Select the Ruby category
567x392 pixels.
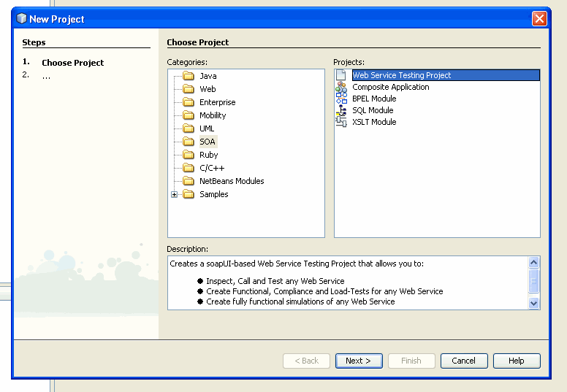[x=209, y=155]
